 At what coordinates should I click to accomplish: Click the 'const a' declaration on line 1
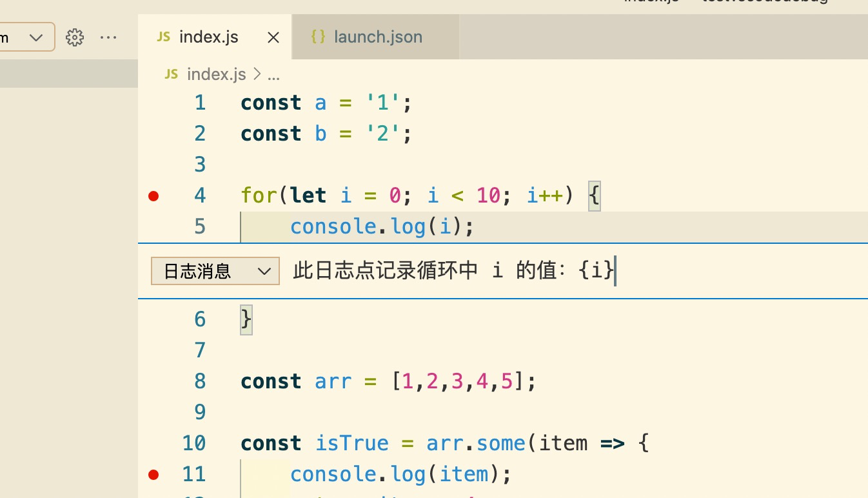[284, 103]
